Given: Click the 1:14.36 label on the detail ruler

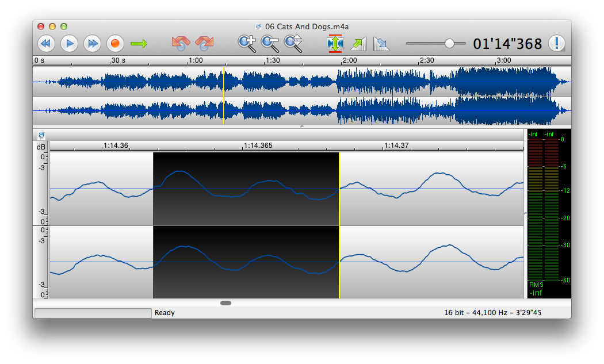Looking at the screenshot, I should point(116,145).
